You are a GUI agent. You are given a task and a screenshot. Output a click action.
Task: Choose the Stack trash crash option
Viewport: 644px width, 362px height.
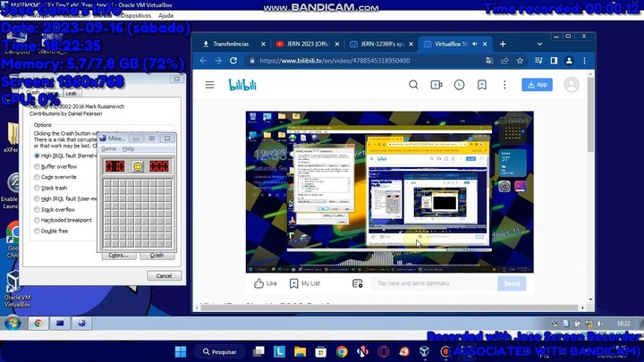coord(38,188)
